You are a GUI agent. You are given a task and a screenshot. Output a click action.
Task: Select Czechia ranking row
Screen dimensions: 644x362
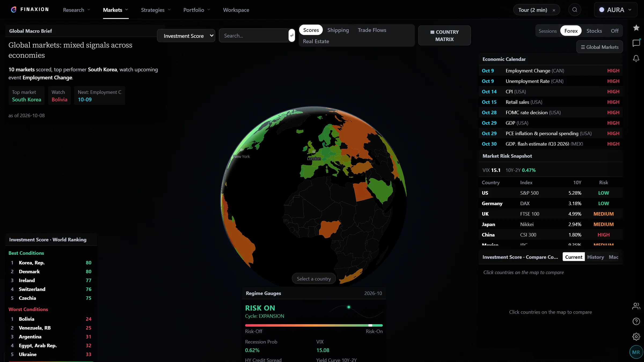[51, 298]
